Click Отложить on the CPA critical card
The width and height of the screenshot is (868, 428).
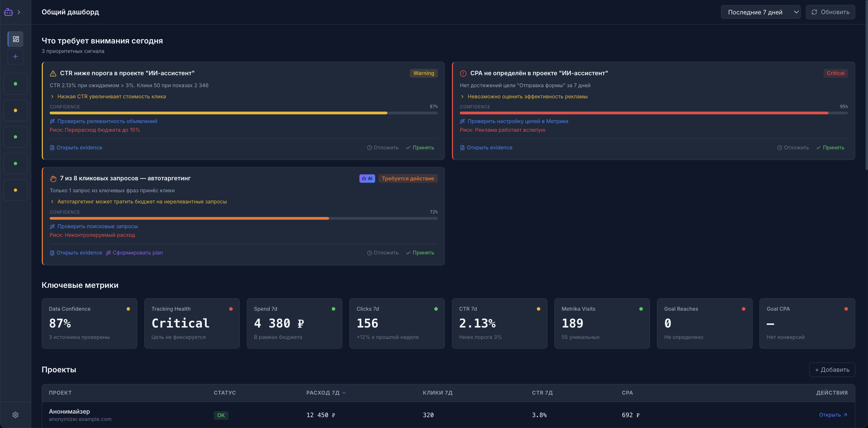(x=793, y=148)
